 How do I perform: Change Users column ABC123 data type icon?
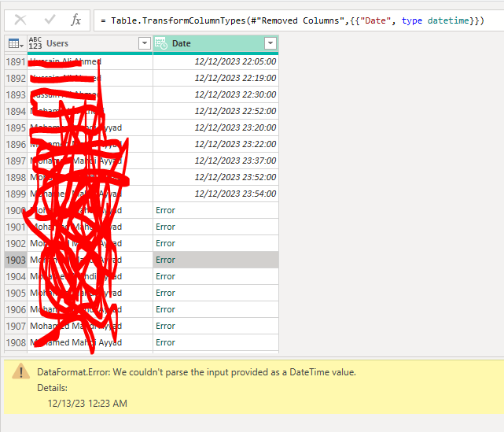(x=35, y=43)
